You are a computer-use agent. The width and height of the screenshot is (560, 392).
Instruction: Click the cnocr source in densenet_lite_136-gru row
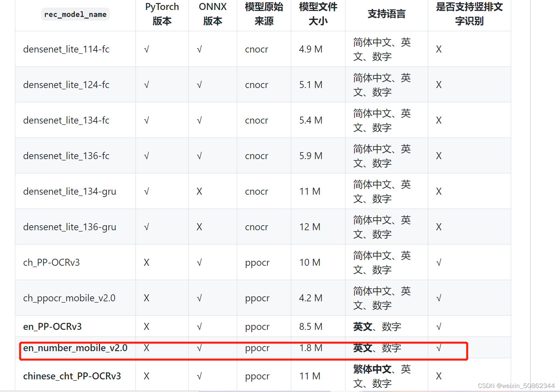tap(256, 227)
